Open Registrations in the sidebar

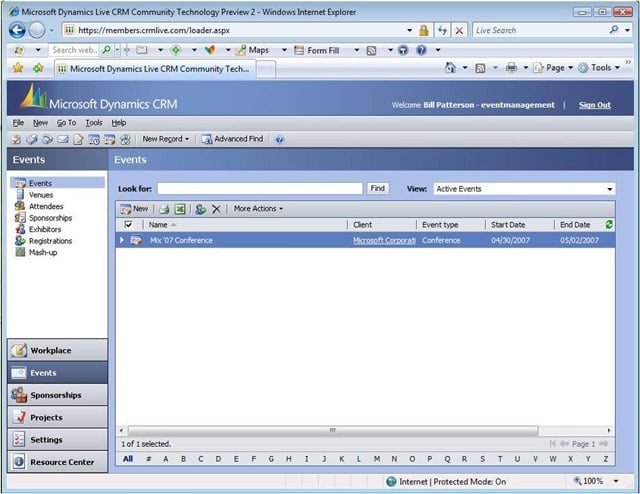coord(50,241)
